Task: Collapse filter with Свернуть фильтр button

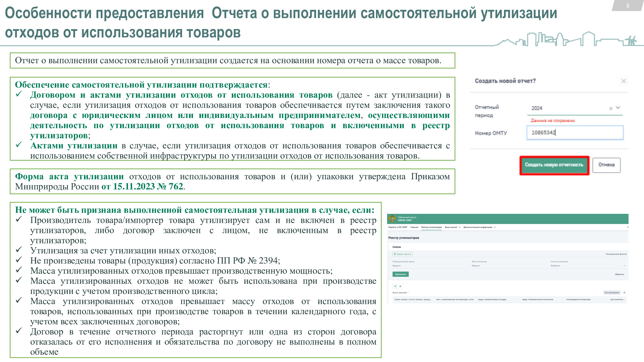Action: (402, 254)
